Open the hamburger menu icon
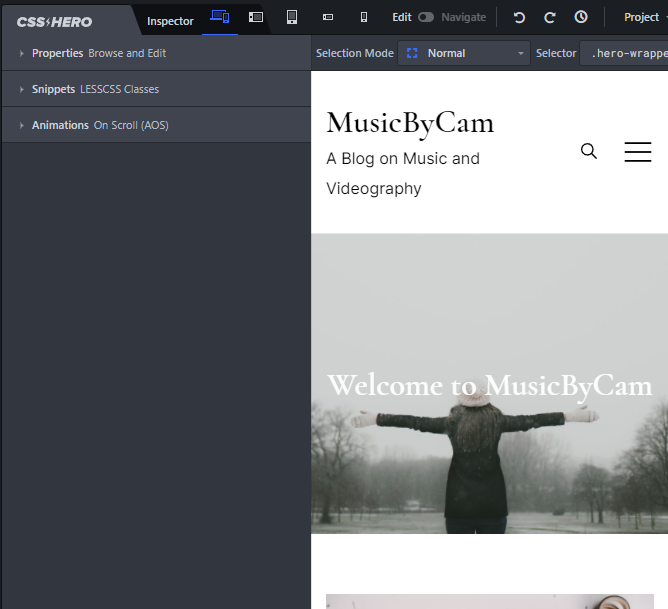The width and height of the screenshot is (668, 609). pos(638,152)
